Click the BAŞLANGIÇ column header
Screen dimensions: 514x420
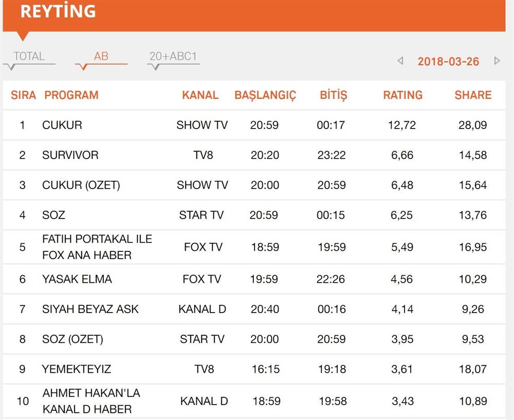coord(265,95)
